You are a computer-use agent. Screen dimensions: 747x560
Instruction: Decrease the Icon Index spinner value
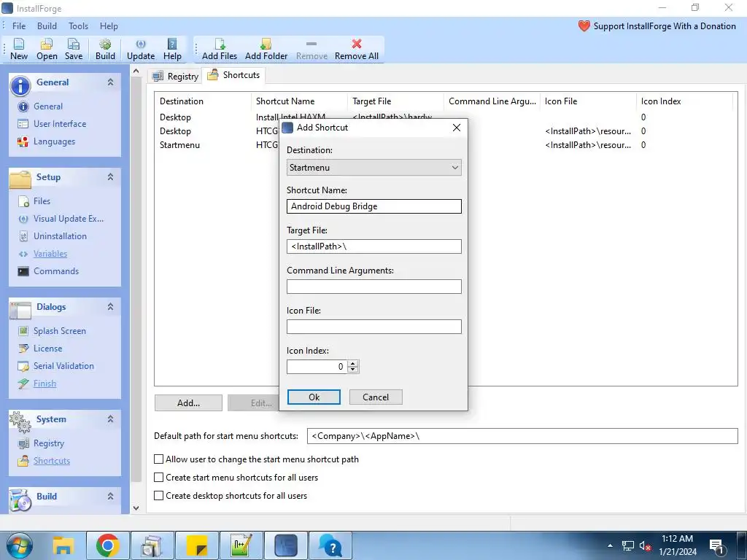[x=353, y=370]
